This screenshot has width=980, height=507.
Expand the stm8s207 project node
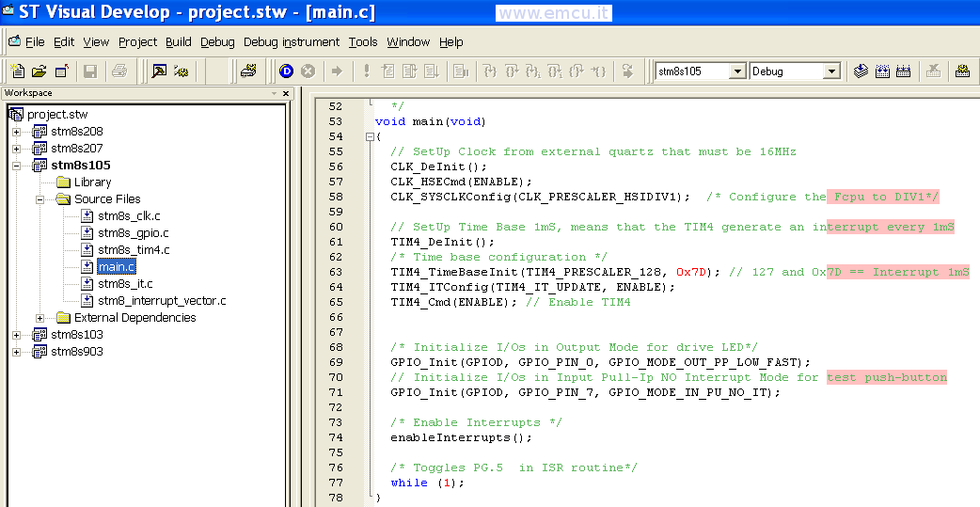(x=16, y=149)
